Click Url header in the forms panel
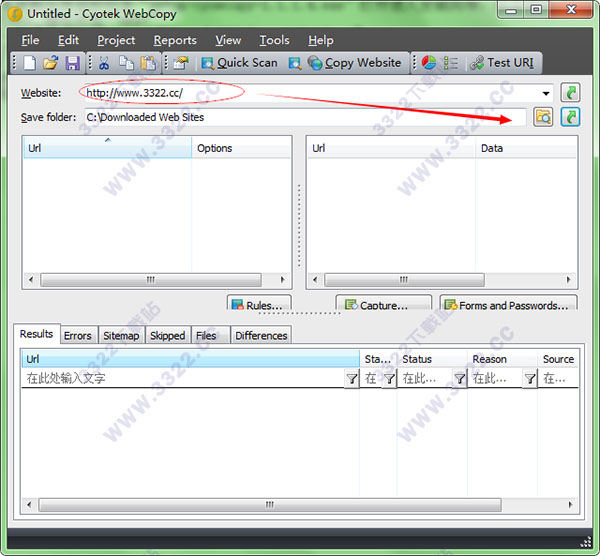The height and width of the screenshot is (556, 600). (391, 148)
